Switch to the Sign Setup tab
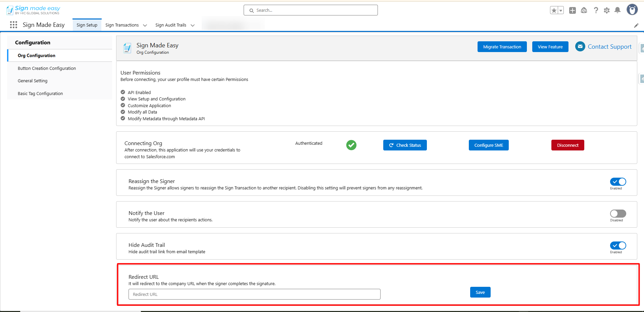The height and width of the screenshot is (312, 644). pos(87,25)
